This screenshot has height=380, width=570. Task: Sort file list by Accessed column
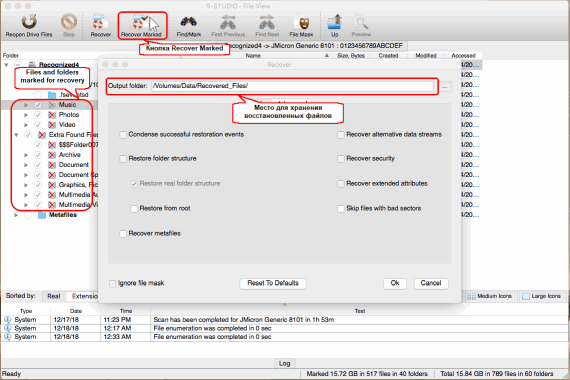463,56
